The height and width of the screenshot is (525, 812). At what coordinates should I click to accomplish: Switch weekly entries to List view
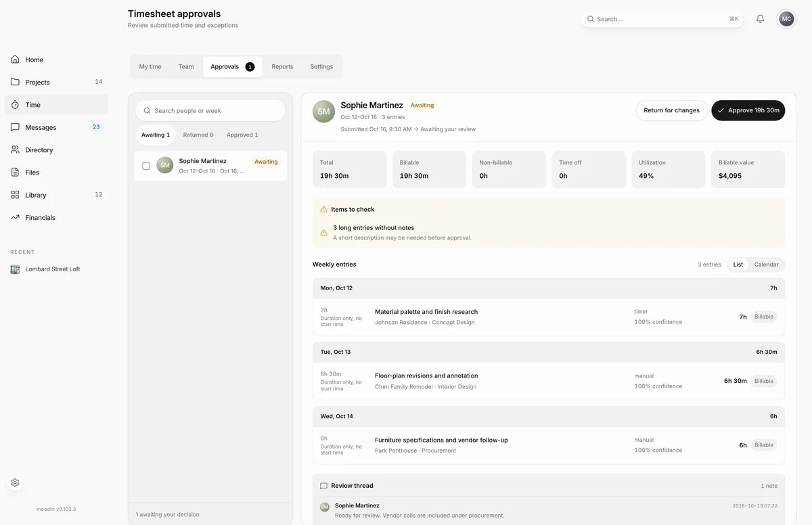(x=738, y=265)
